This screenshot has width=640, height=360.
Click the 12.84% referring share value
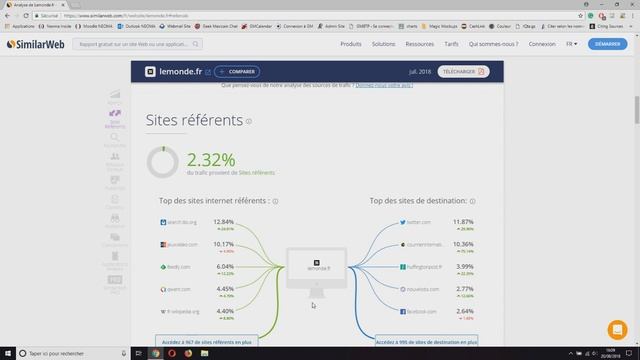pyautogui.click(x=223, y=222)
